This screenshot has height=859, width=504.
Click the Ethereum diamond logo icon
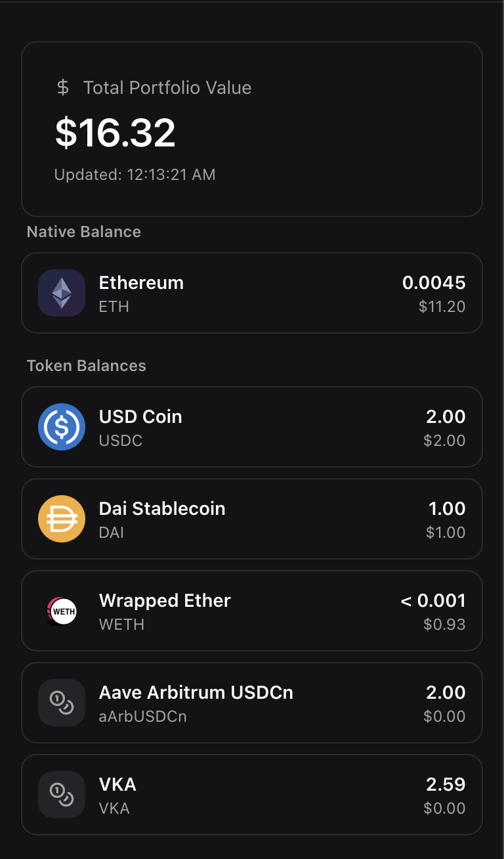pos(62,293)
